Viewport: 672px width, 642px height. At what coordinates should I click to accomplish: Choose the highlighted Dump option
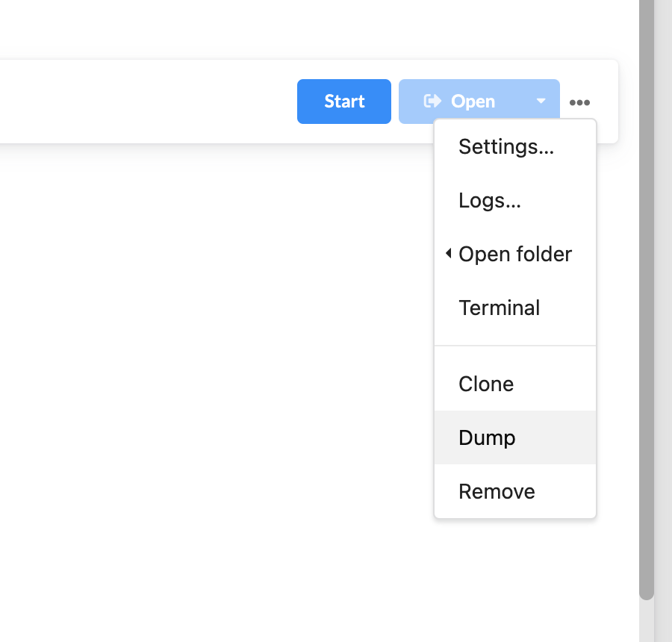[x=487, y=437]
